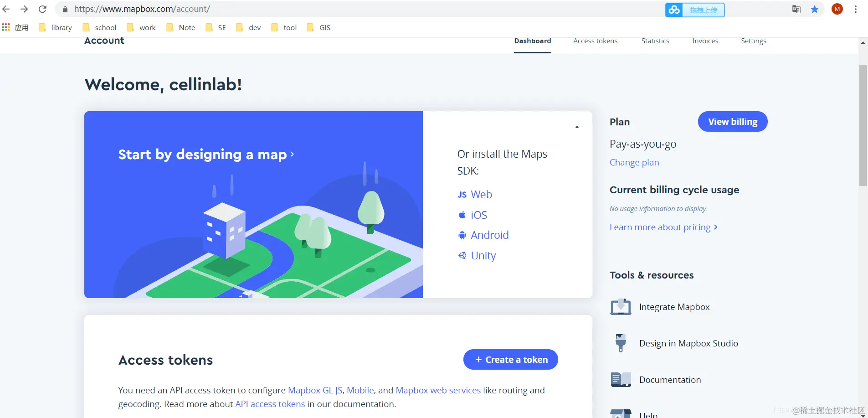Screen dimensions: 868x418
Task: Open the Chrome three-dot menu
Action: point(856,9)
